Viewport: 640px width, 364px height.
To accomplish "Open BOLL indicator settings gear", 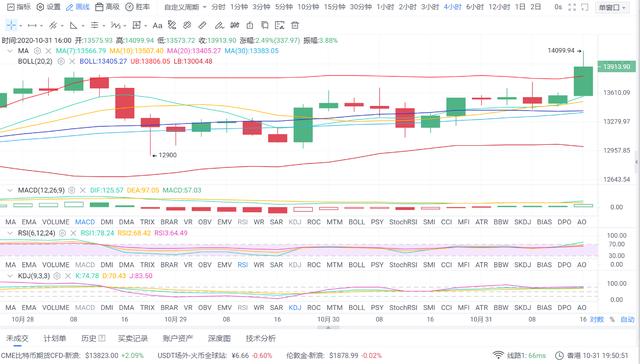I will [61, 61].
